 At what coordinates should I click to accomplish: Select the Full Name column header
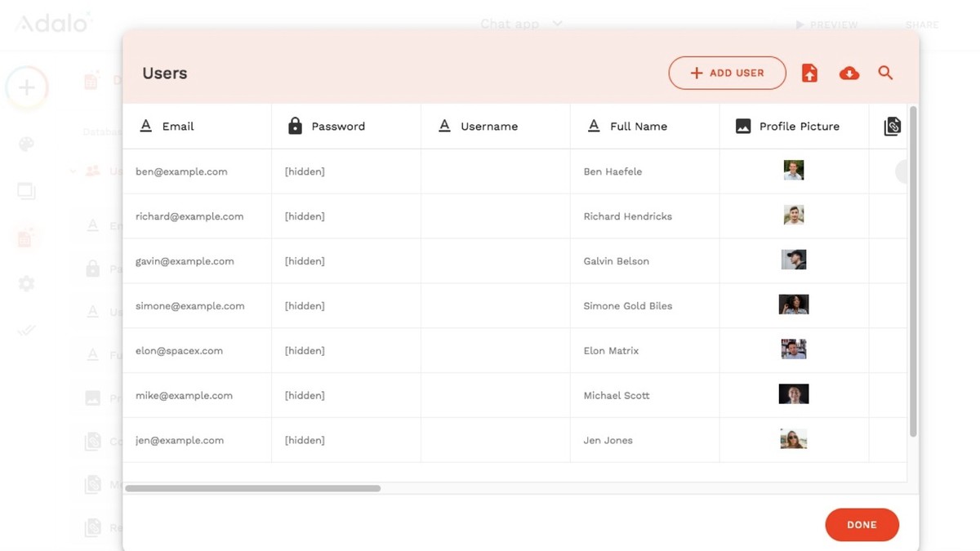(638, 127)
